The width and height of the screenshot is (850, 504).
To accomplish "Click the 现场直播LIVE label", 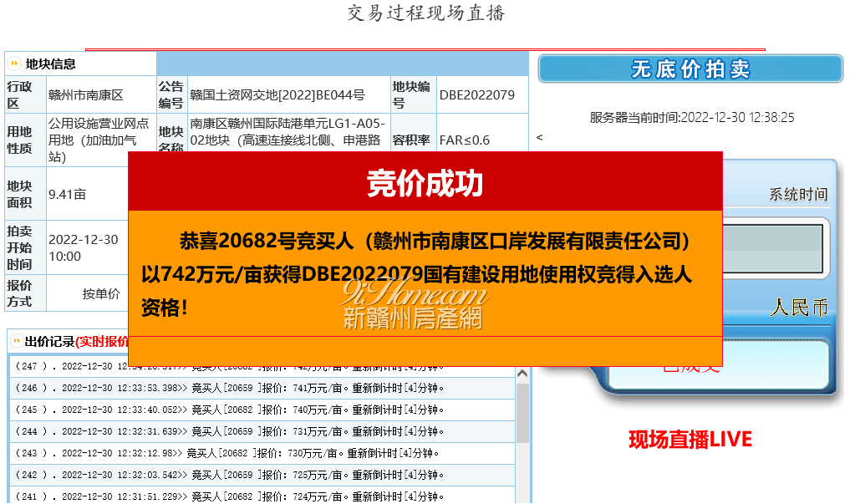I will (x=690, y=439).
